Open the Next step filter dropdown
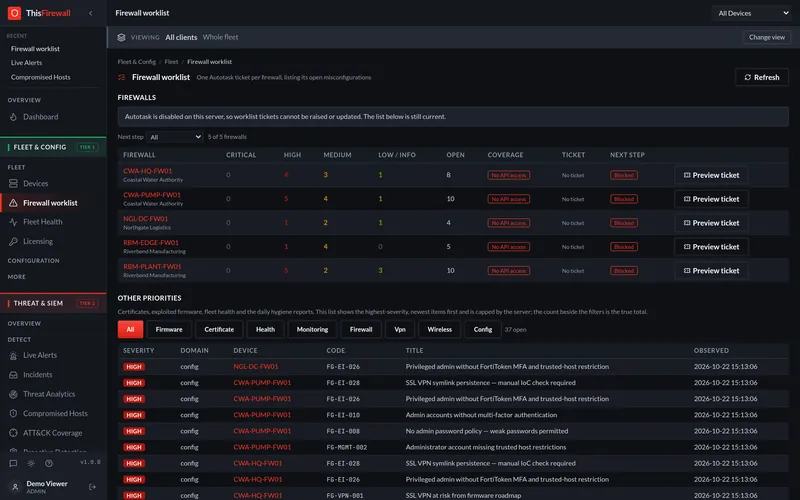 click(x=175, y=137)
